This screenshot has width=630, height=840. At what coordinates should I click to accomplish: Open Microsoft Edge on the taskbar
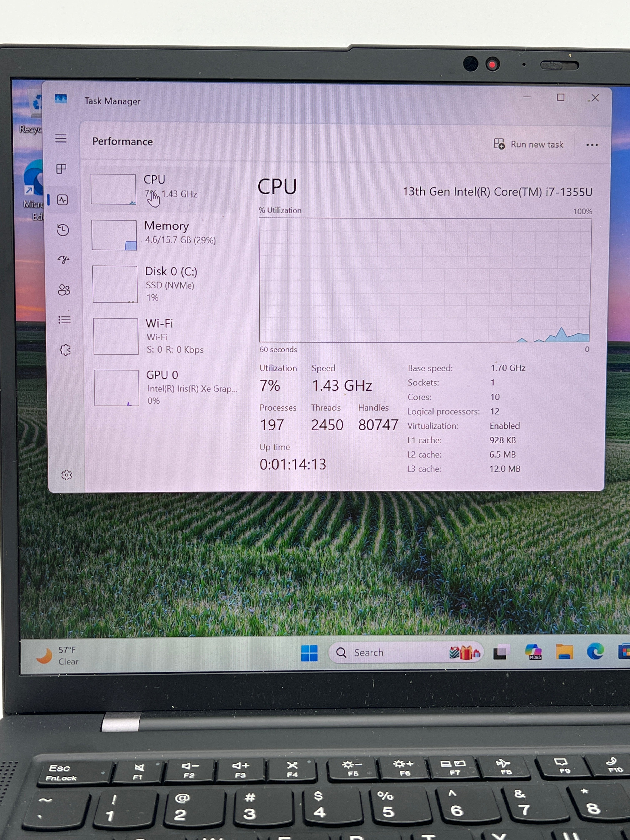pyautogui.click(x=595, y=651)
